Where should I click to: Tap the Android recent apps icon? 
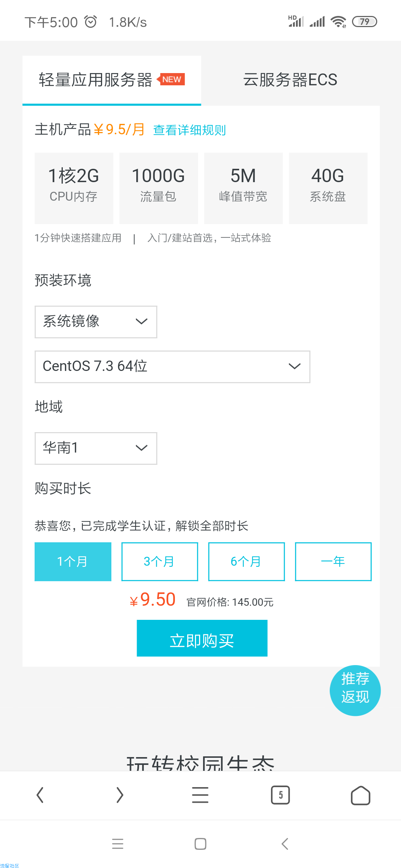pos(118,844)
